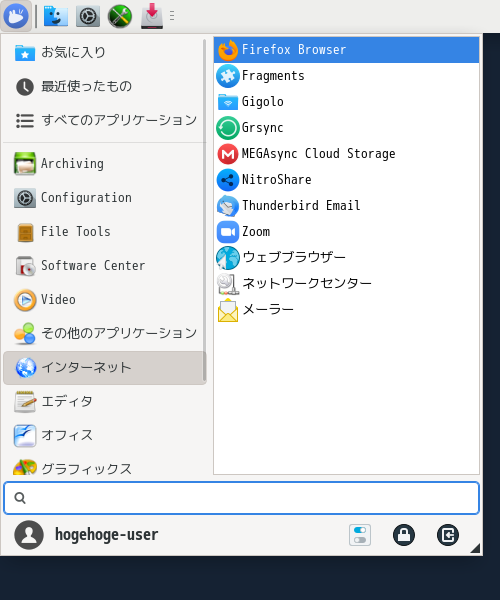500x600 pixels.
Task: Launch NitroShare
Action: [x=346, y=180]
